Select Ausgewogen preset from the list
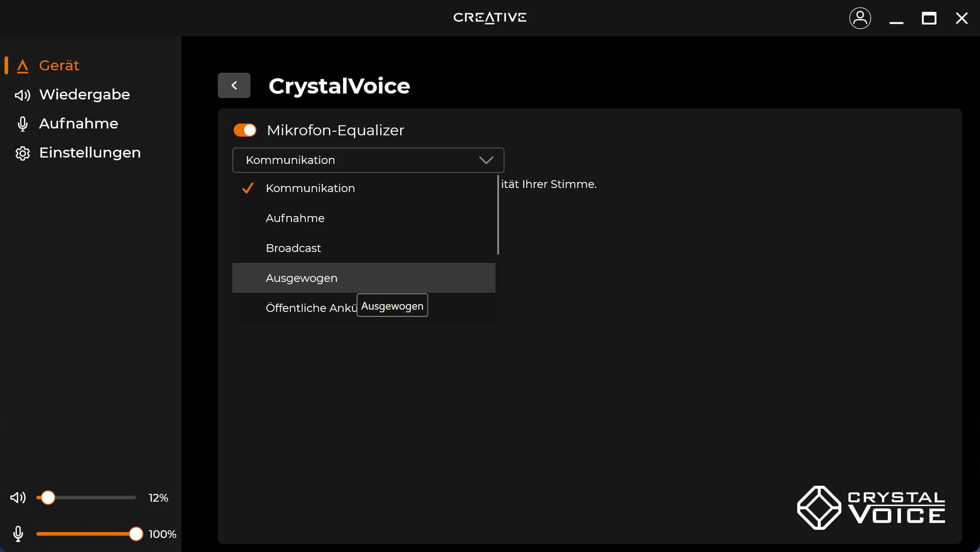 [x=302, y=278]
